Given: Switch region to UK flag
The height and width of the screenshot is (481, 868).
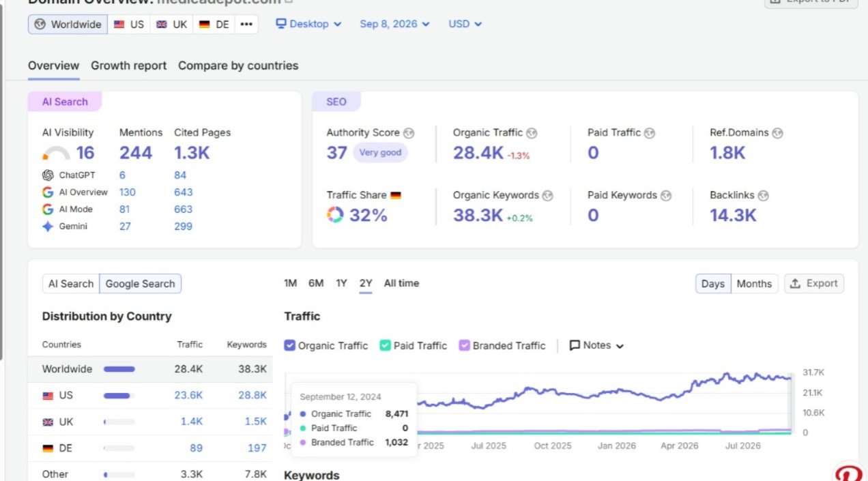Looking at the screenshot, I should click(171, 24).
